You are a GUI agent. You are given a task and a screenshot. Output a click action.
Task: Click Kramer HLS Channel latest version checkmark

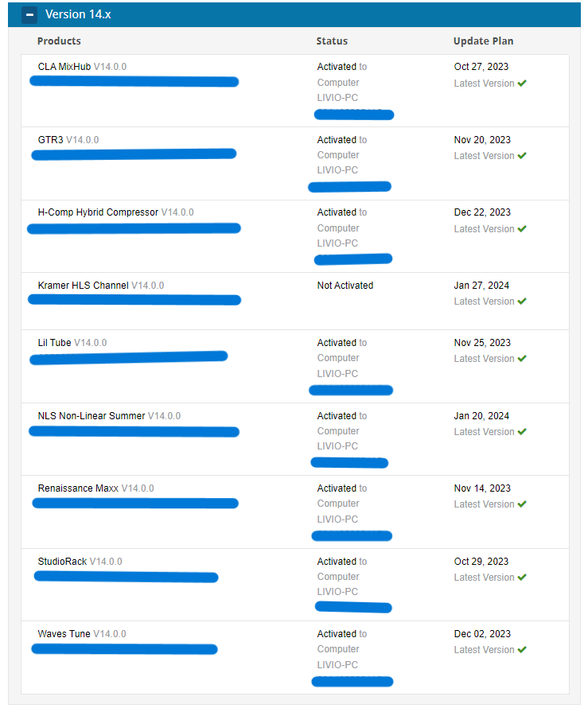pos(522,302)
